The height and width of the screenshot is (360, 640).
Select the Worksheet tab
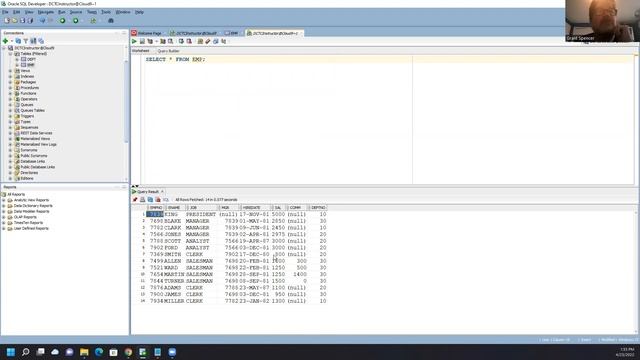(141, 51)
